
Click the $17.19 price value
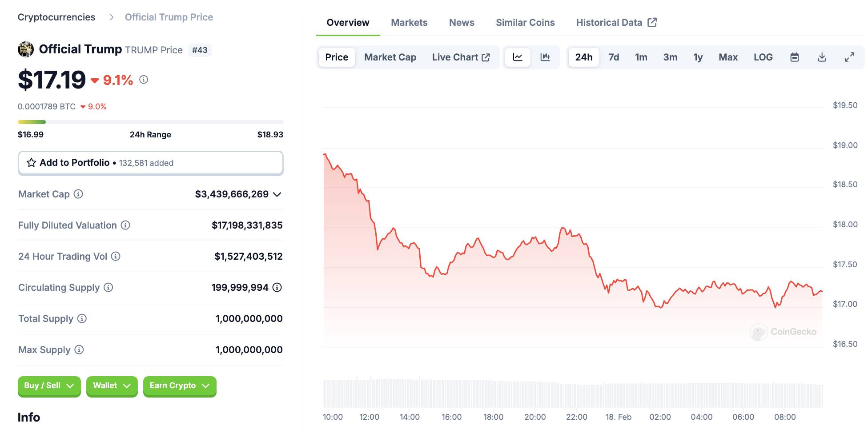pos(52,80)
